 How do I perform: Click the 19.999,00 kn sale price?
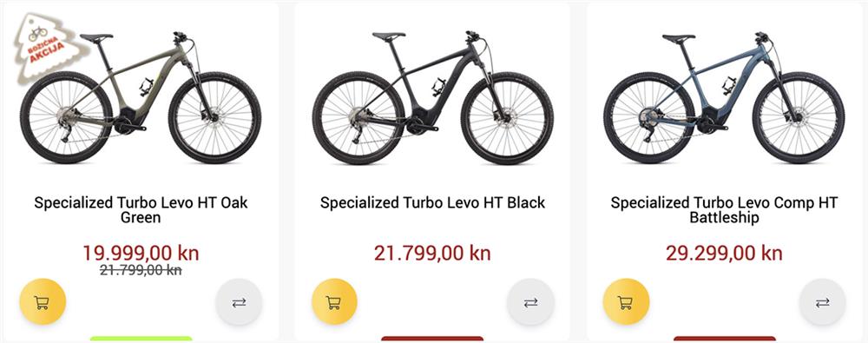click(x=141, y=254)
